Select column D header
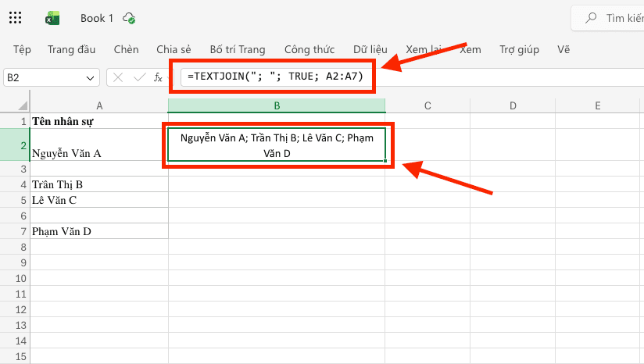The width and height of the screenshot is (644, 364). [x=513, y=106]
